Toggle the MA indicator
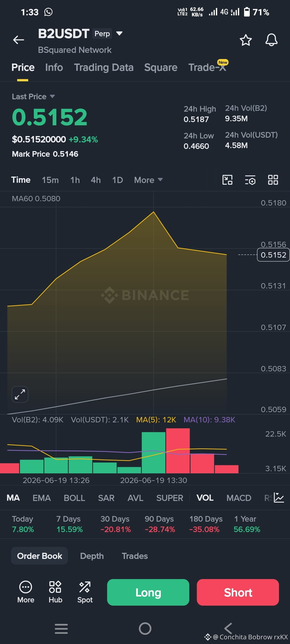This screenshot has width=290, height=644. point(13,498)
